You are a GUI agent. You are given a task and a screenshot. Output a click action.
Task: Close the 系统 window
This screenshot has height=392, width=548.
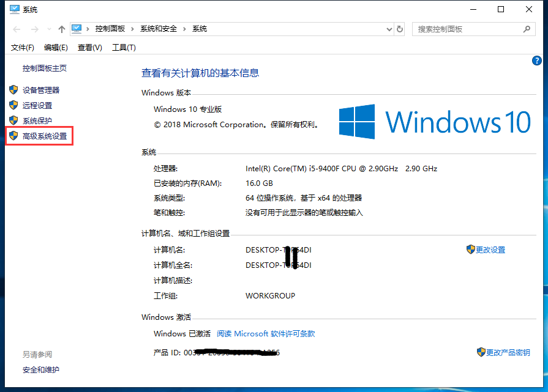click(529, 9)
